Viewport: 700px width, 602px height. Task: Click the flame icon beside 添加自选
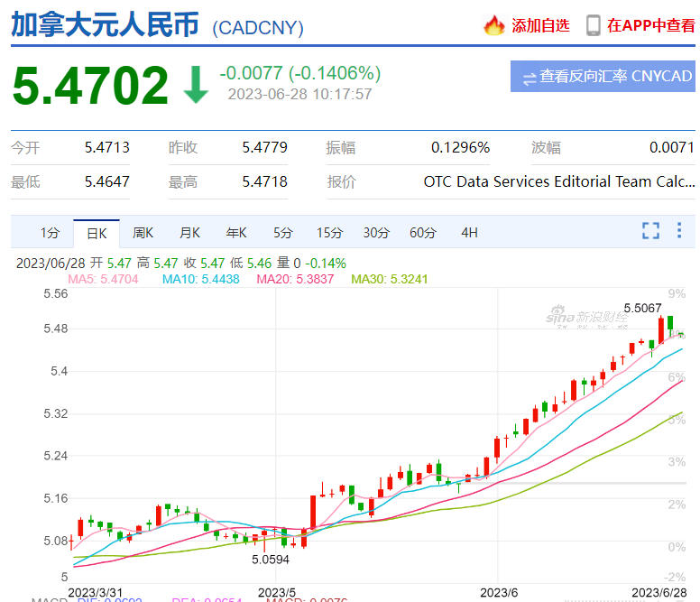[493, 25]
